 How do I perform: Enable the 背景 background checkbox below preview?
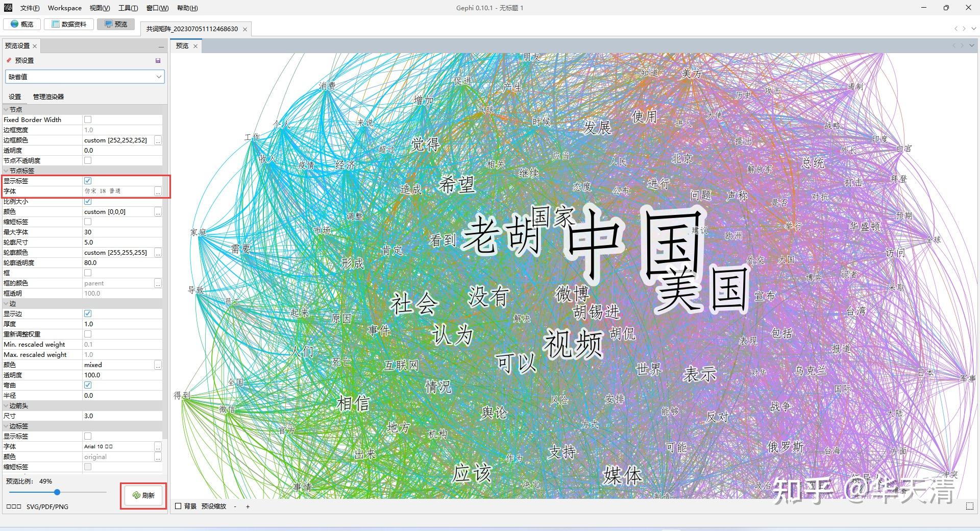178,506
